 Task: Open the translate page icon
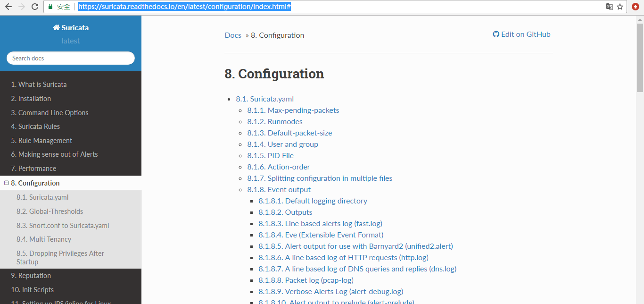609,7
